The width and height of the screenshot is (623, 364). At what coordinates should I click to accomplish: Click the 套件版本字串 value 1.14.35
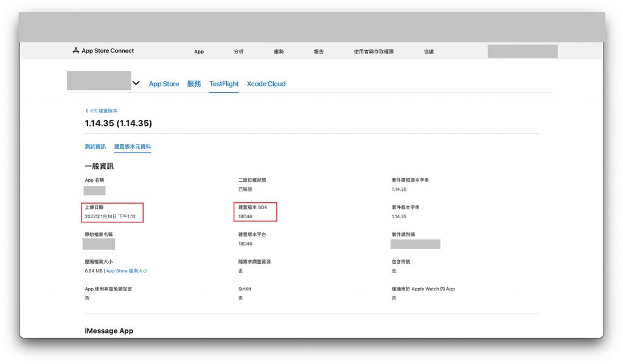click(399, 216)
